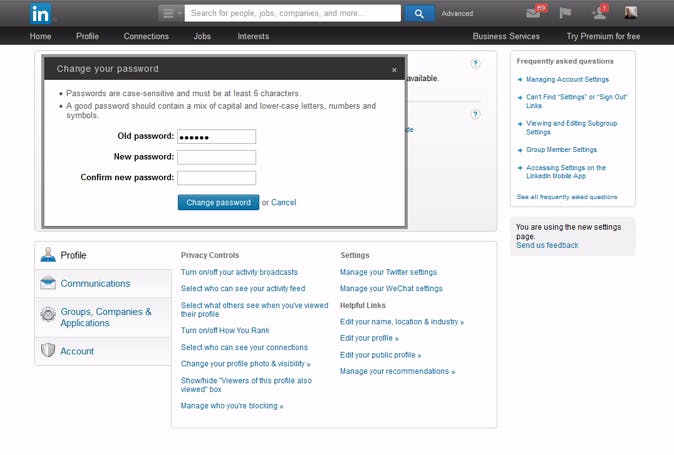Screen dimensions: 674x455
Task: Open the messages envelope icon
Action: [535, 12]
